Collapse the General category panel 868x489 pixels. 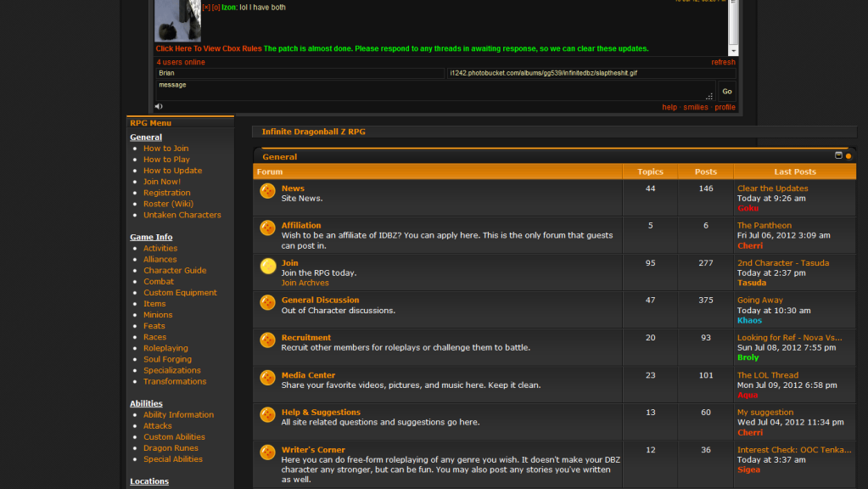pos(838,155)
